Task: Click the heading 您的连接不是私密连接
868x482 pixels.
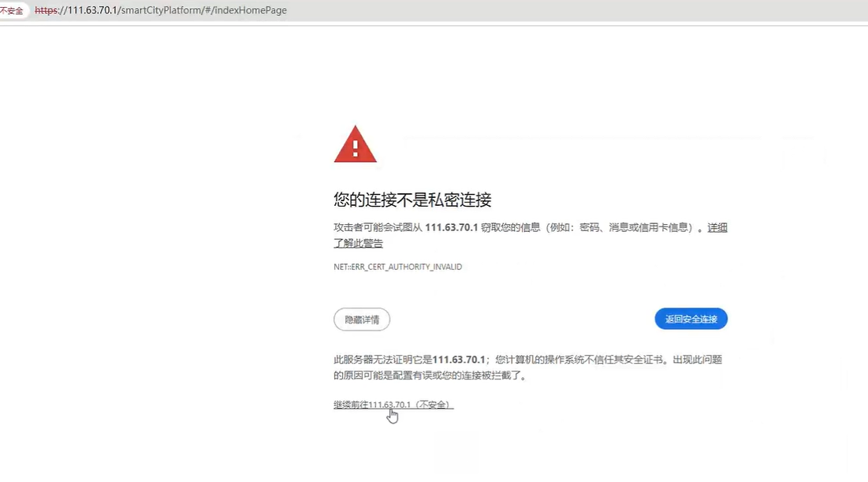Action: tap(412, 200)
